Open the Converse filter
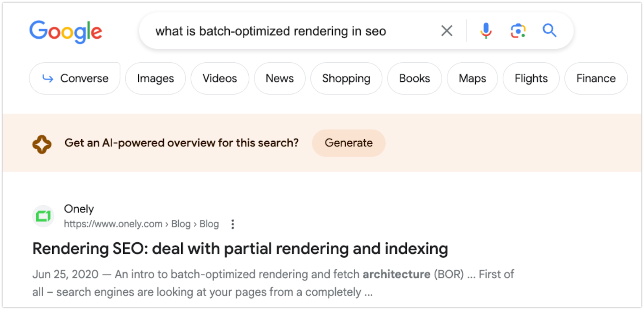Screen dimensions: 644x310 [75, 79]
